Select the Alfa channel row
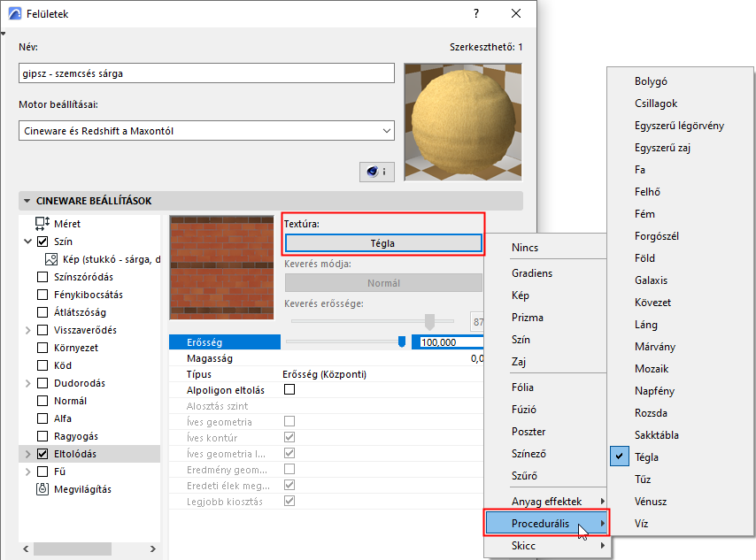756x560 pixels. (89, 418)
